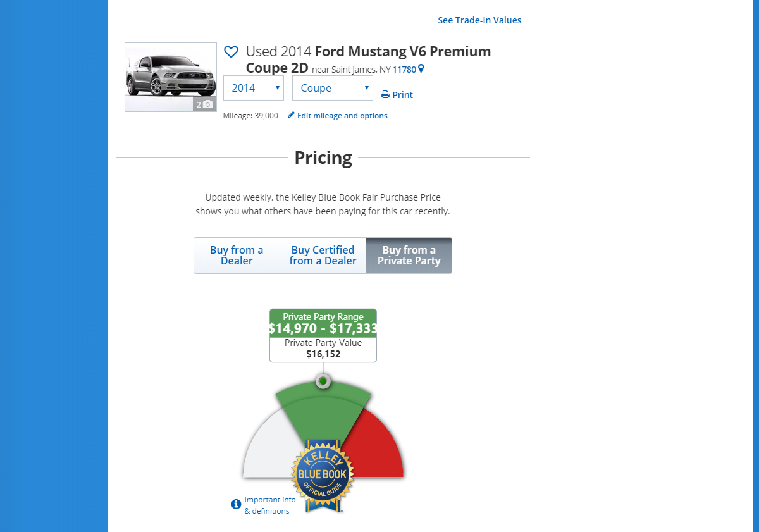The image size is (759, 532).
Task: Select Buy Certified from a Dealer tab
Action: click(323, 256)
